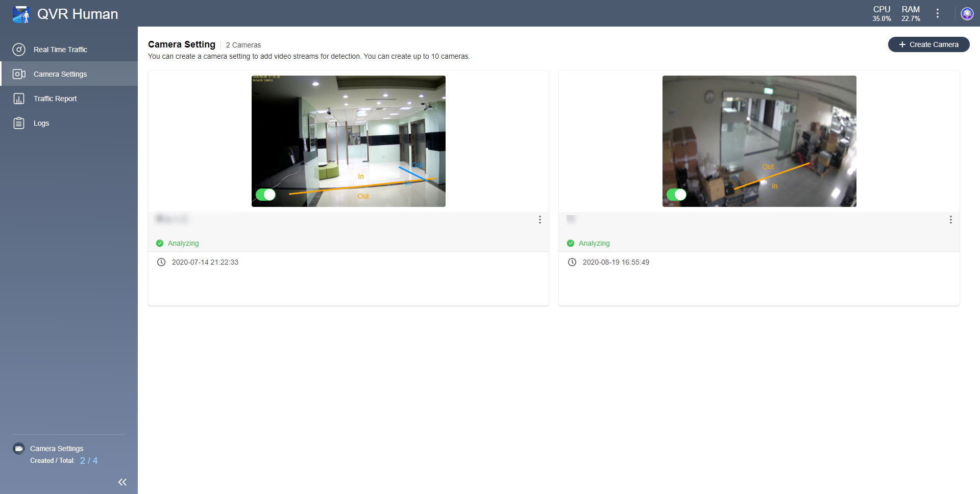This screenshot has width=980, height=494.
Task: Click the clock icon beside 2020-07-14 timestamp
Action: point(161,262)
